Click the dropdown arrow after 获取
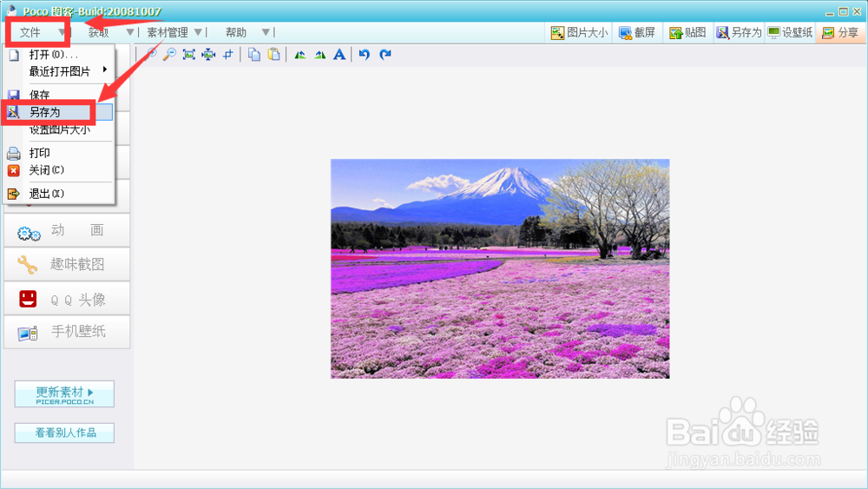This screenshot has width=868, height=489. 129,32
